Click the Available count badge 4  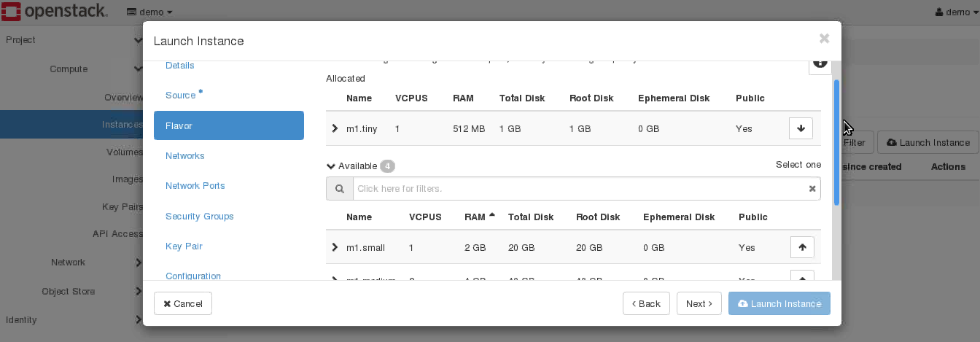coord(387,166)
